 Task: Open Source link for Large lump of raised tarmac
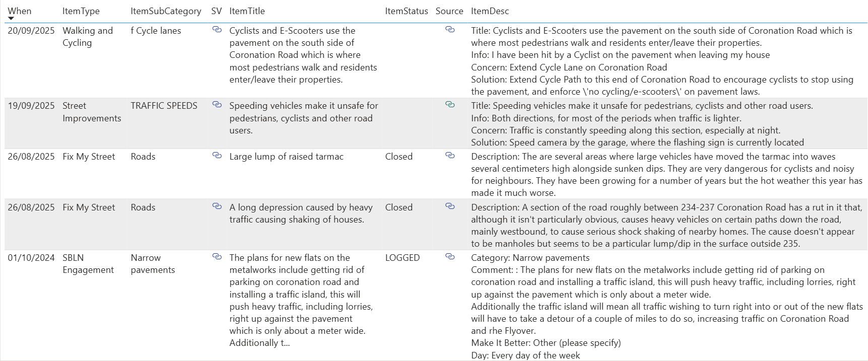pos(450,156)
